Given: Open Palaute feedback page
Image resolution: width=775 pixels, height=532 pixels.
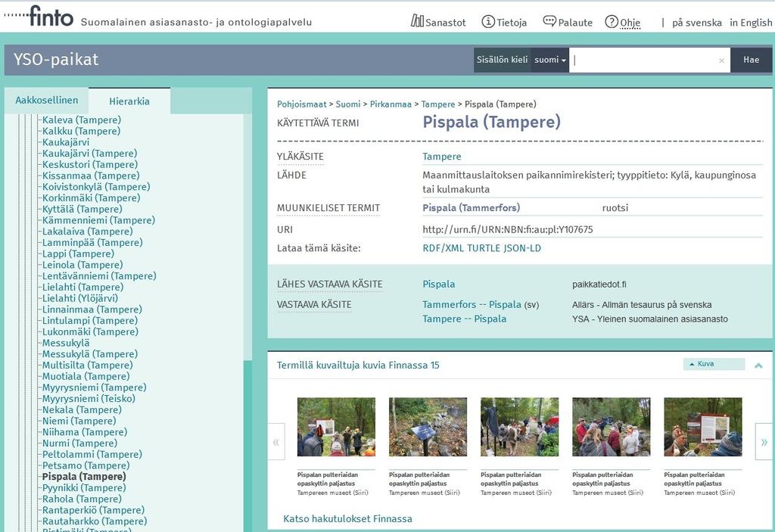Looking at the screenshot, I should [568, 22].
